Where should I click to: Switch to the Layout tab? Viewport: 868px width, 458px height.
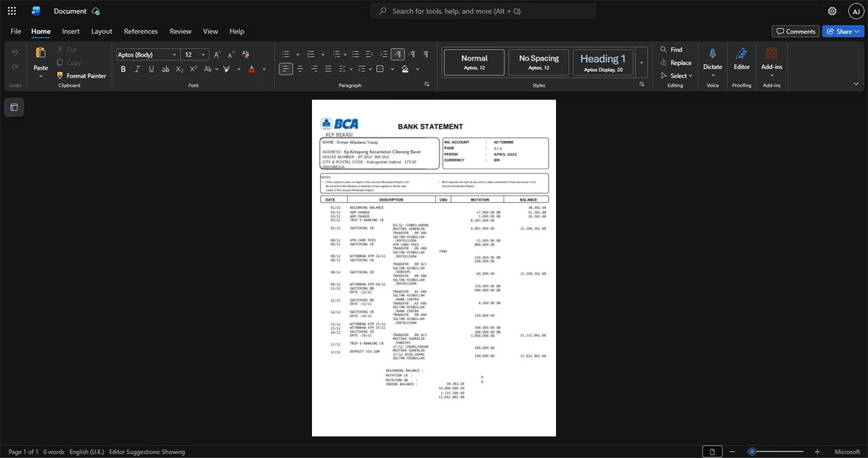102,31
